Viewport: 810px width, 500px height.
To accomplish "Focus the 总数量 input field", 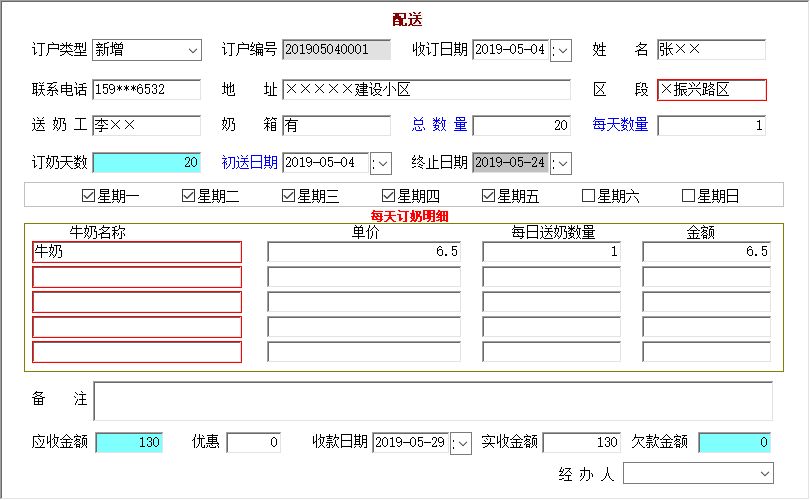I will (x=522, y=125).
